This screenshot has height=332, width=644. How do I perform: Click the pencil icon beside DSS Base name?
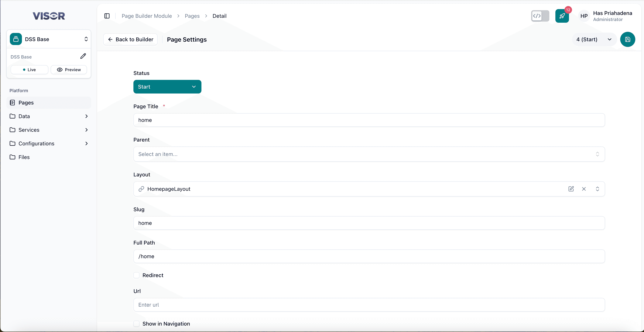coord(83,56)
